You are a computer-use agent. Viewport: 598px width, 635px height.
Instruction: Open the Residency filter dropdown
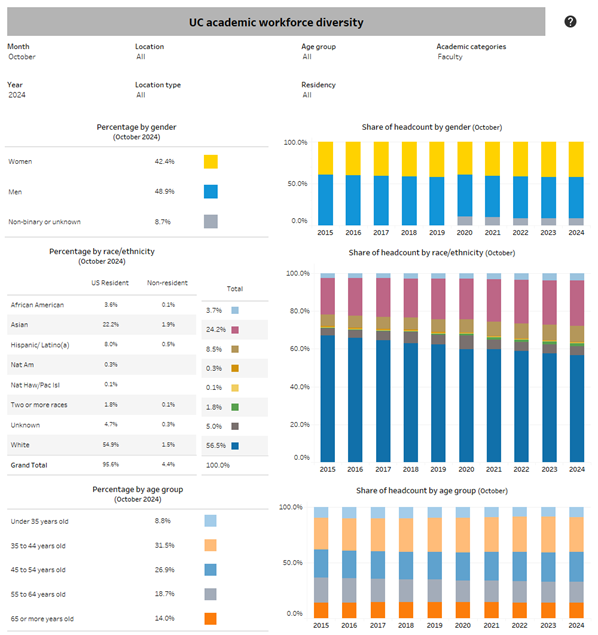tap(307, 95)
